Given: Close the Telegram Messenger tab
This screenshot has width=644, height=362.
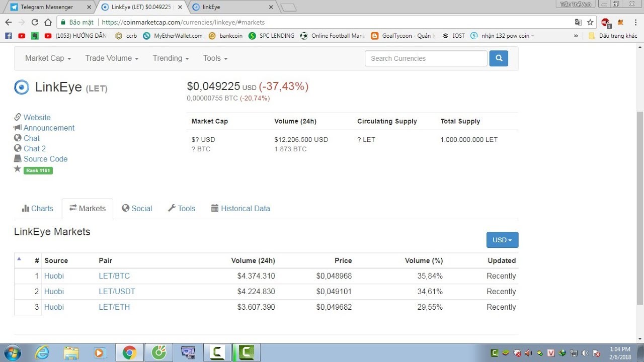Looking at the screenshot, I should [x=89, y=7].
